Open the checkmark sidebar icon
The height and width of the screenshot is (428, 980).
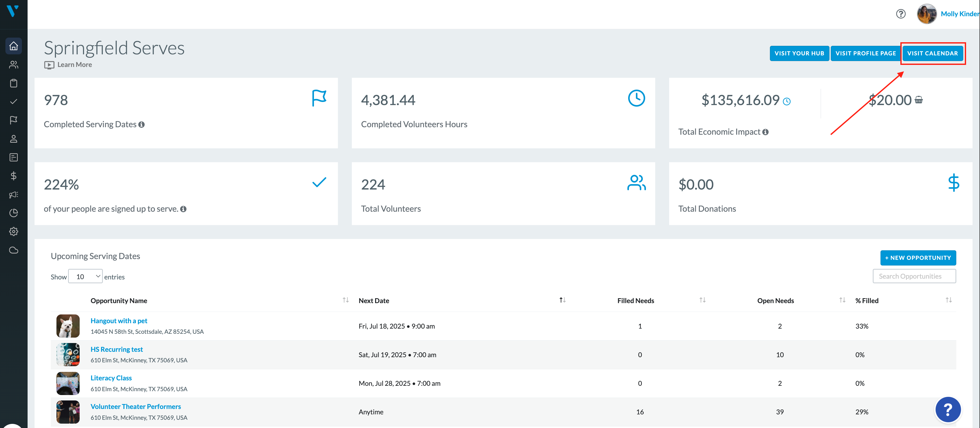pyautogui.click(x=14, y=101)
